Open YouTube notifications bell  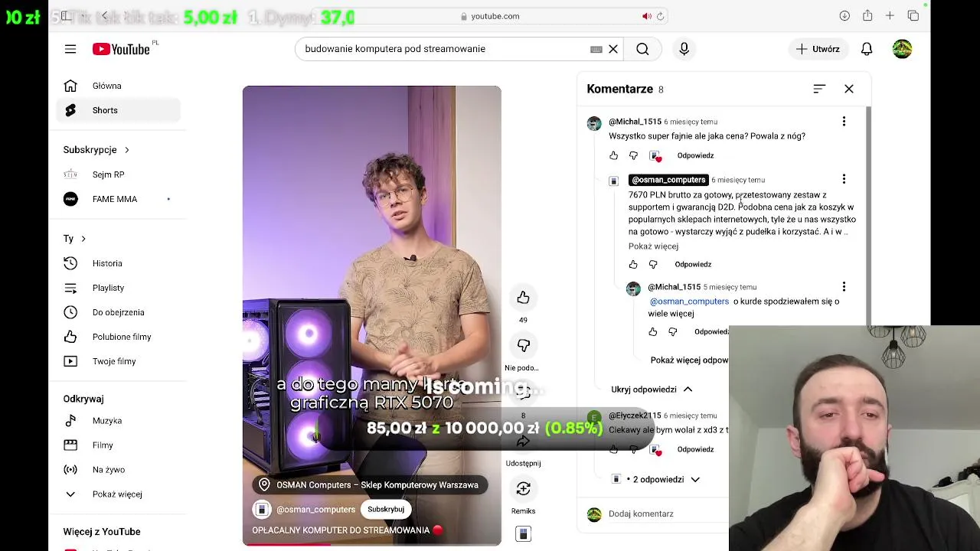[867, 49]
